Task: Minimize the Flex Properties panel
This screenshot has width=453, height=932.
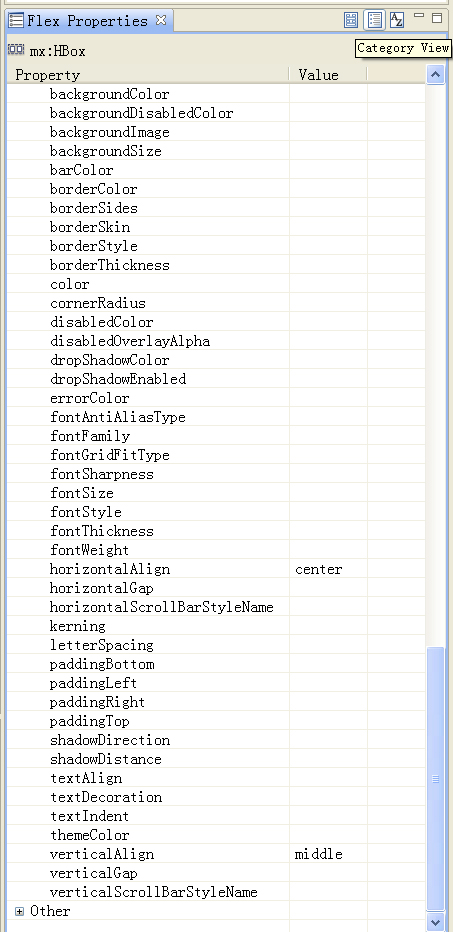Action: pos(419,16)
